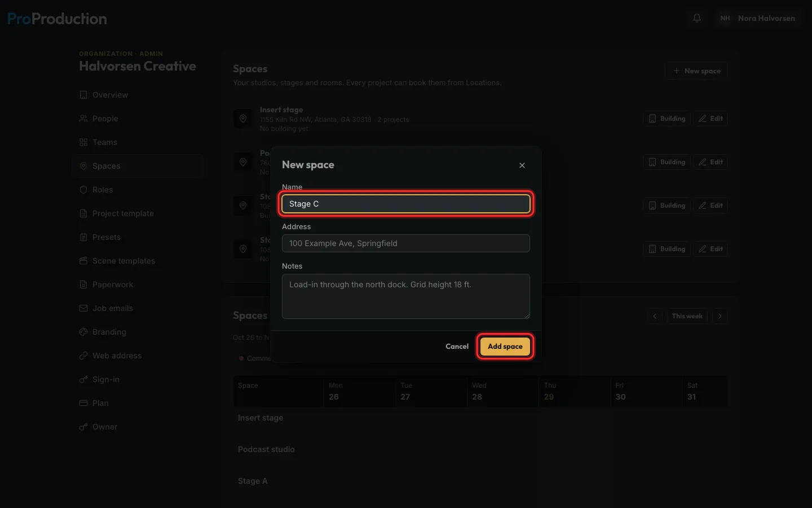Open Roles in the sidebar
The height and width of the screenshot is (508, 812).
[x=138, y=190]
